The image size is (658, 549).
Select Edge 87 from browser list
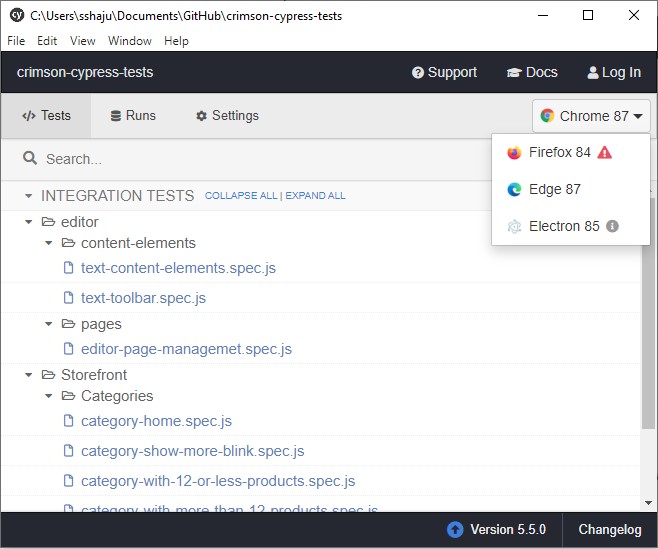click(571, 189)
